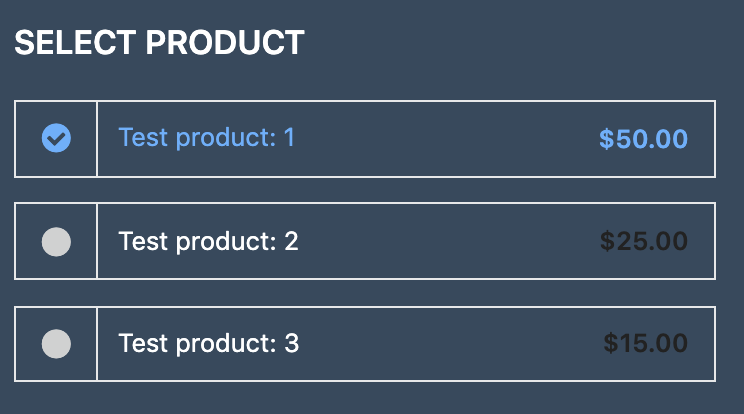Viewport: 744px width, 414px height.
Task: Click empty space between product 2 name and price
Action: (445, 241)
